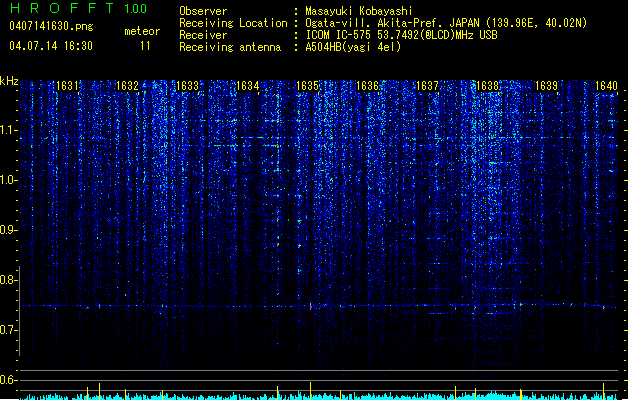Viewport: 629px width, 400px height.
Task: Click the 0.6 frequency axis label
Action: (x=8, y=380)
